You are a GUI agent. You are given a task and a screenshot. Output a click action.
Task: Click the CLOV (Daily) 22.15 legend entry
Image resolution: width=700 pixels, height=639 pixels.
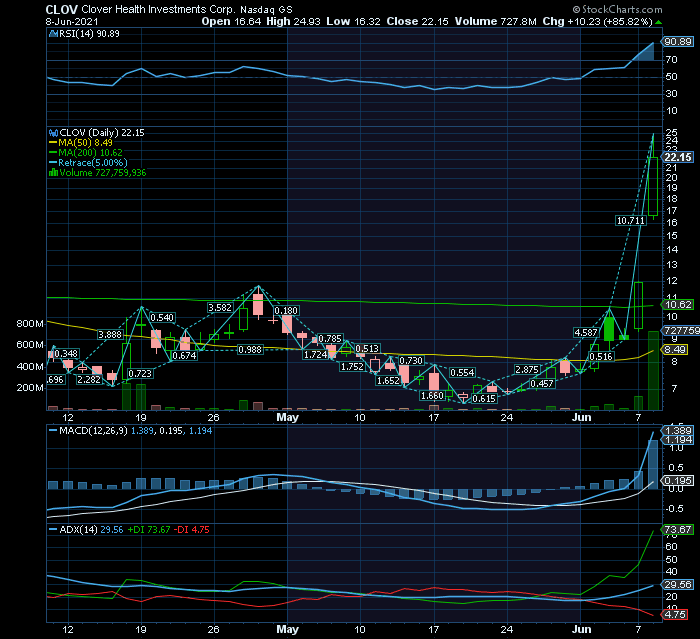coord(102,133)
